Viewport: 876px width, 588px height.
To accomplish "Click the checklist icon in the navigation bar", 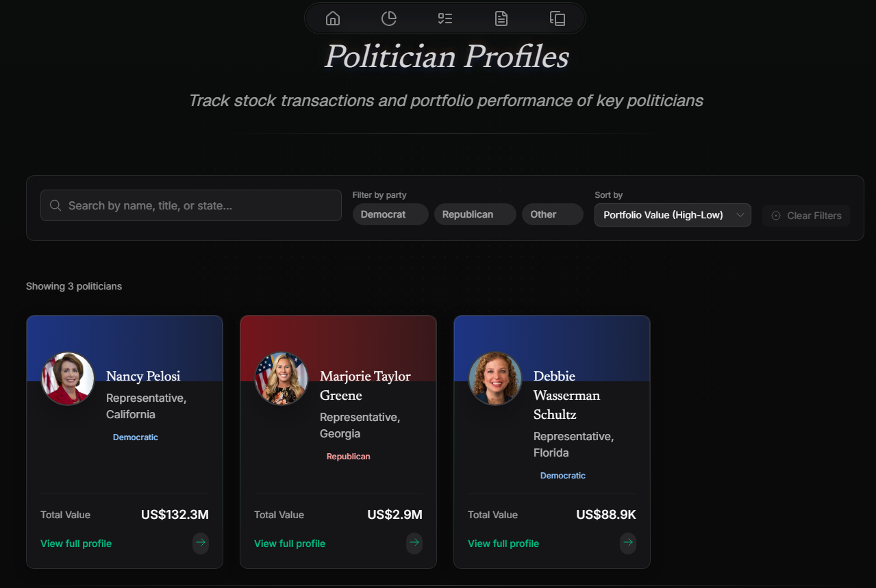I will 445,18.
